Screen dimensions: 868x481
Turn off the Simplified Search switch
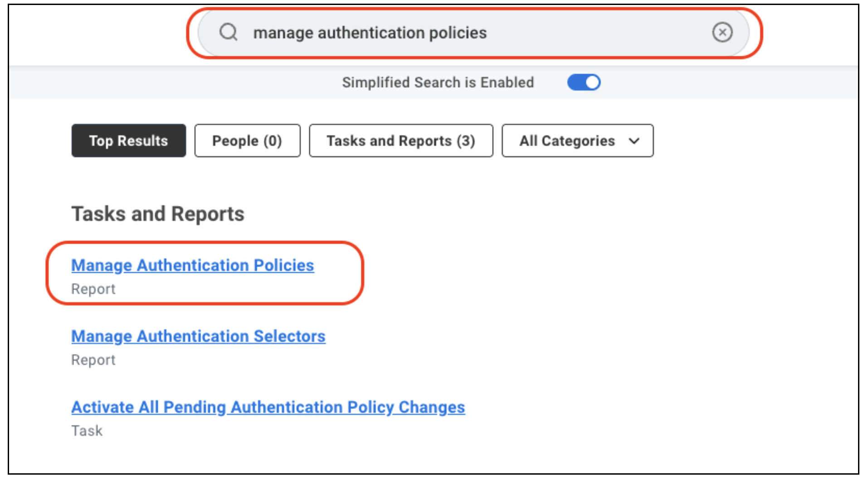point(584,82)
